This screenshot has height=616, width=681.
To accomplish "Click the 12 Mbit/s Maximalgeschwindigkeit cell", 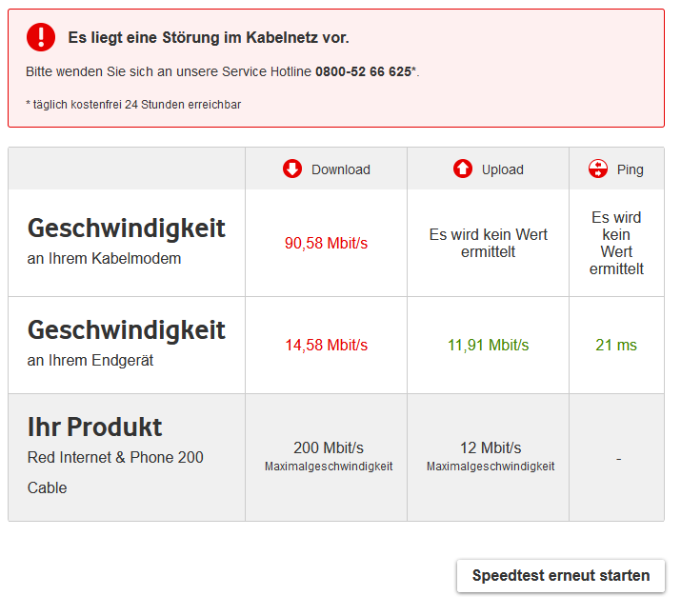I will 491,456.
